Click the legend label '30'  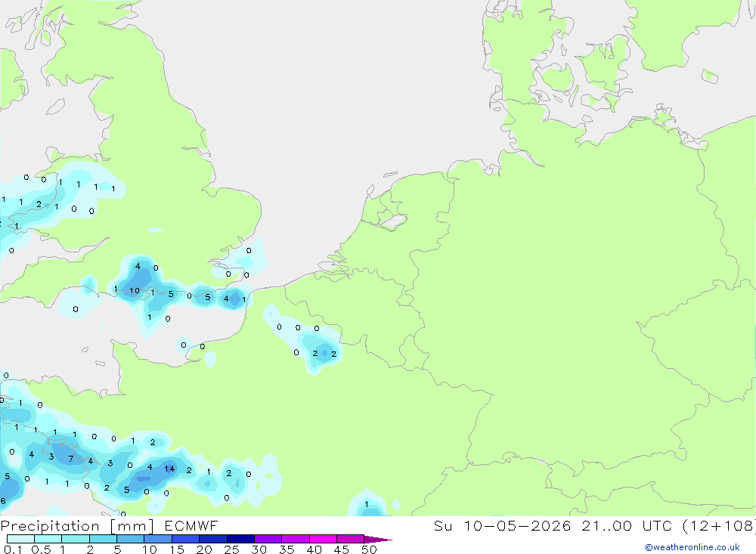pos(259,549)
